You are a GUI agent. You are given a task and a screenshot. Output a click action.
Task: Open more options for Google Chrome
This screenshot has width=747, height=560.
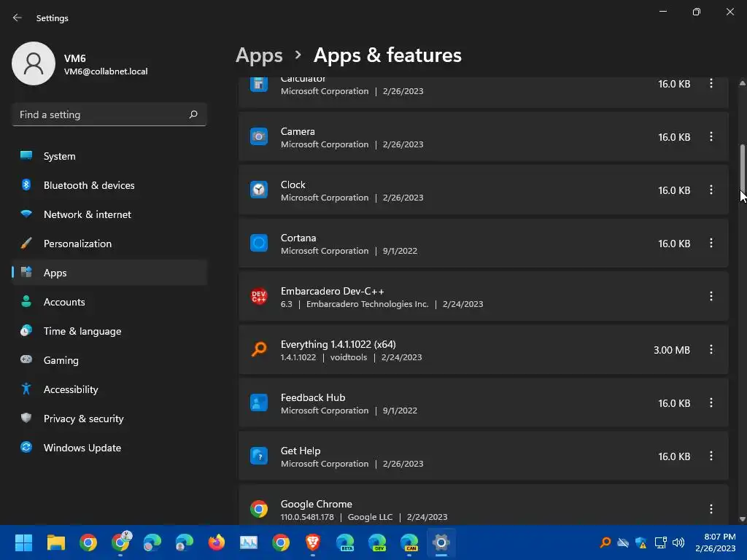(x=711, y=509)
